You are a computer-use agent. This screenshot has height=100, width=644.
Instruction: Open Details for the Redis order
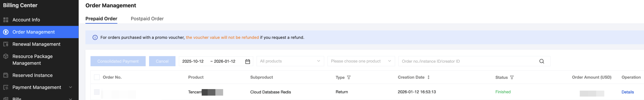tap(627, 92)
